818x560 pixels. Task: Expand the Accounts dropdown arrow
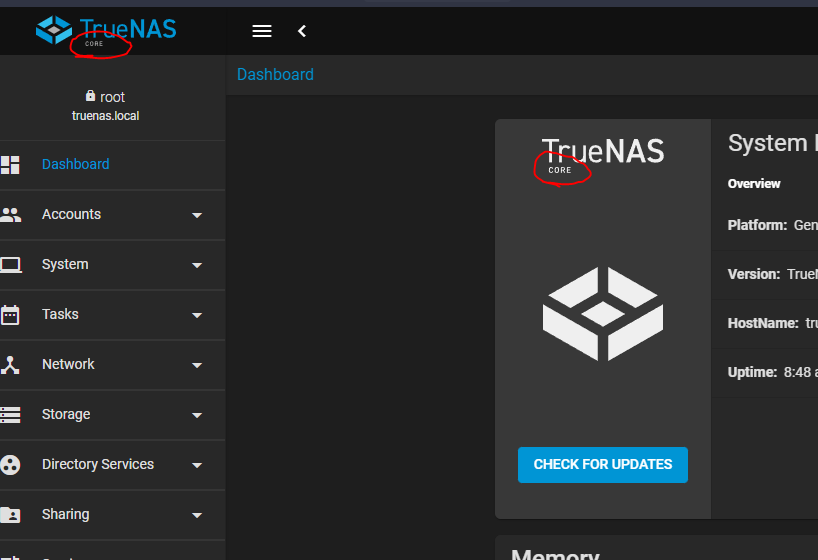point(197,215)
